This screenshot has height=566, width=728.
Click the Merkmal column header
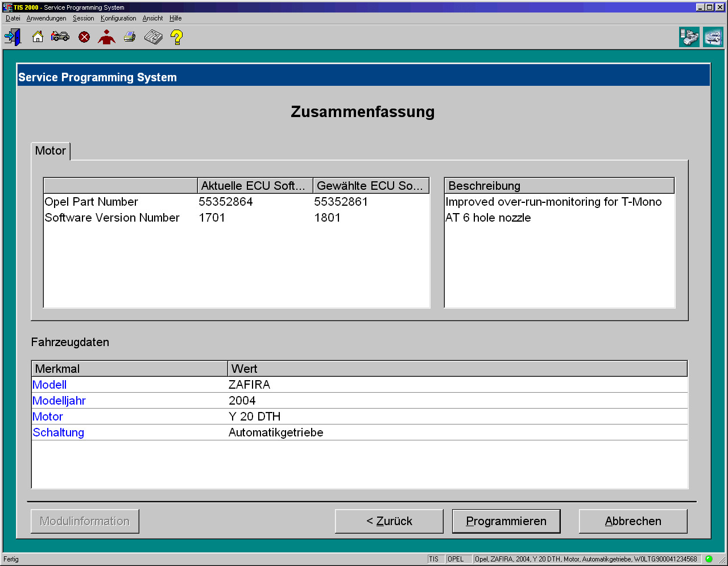pyautogui.click(x=130, y=369)
